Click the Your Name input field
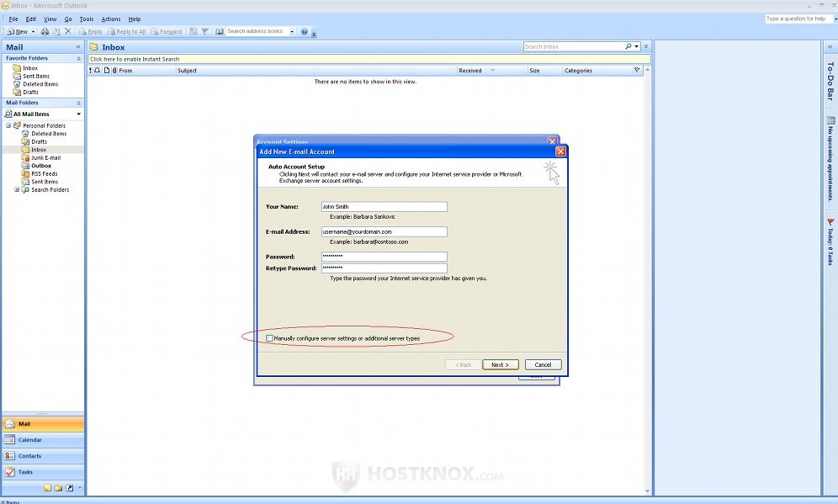Screen dimensions: 838x504 [385, 206]
